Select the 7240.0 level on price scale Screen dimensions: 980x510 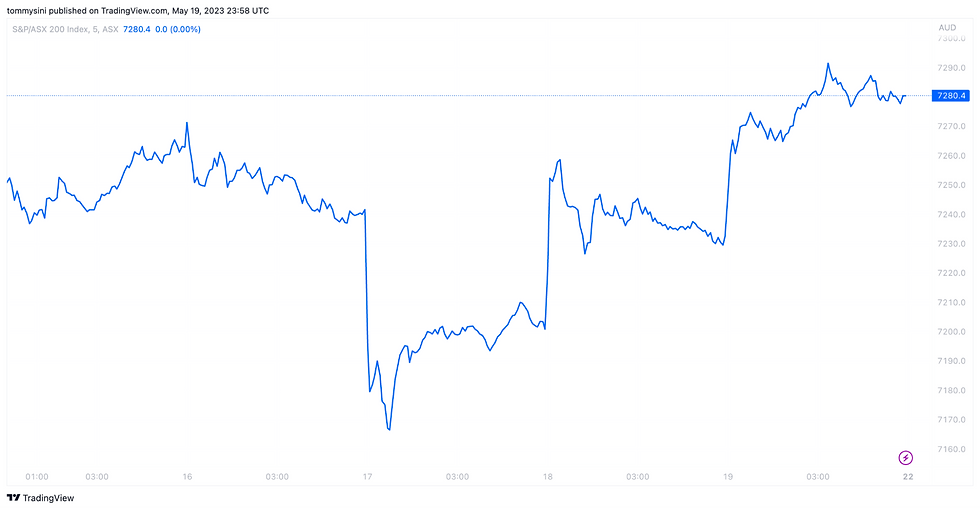click(x=950, y=214)
